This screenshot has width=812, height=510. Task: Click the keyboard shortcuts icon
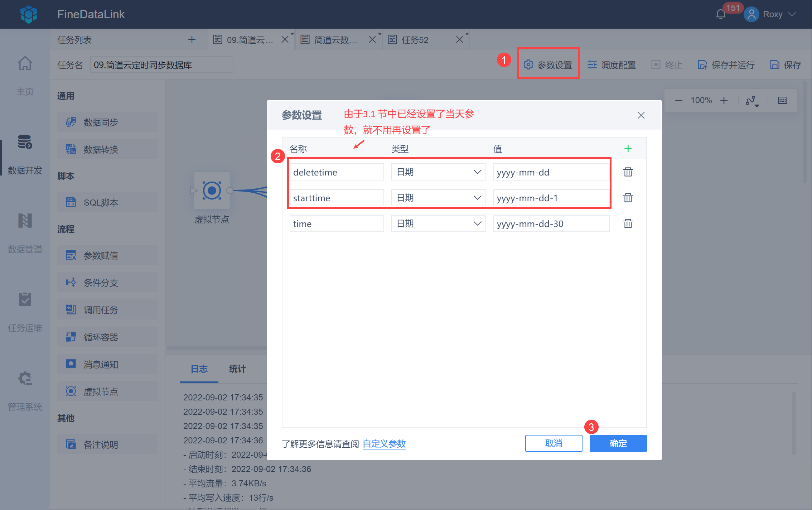pyautogui.click(x=783, y=100)
